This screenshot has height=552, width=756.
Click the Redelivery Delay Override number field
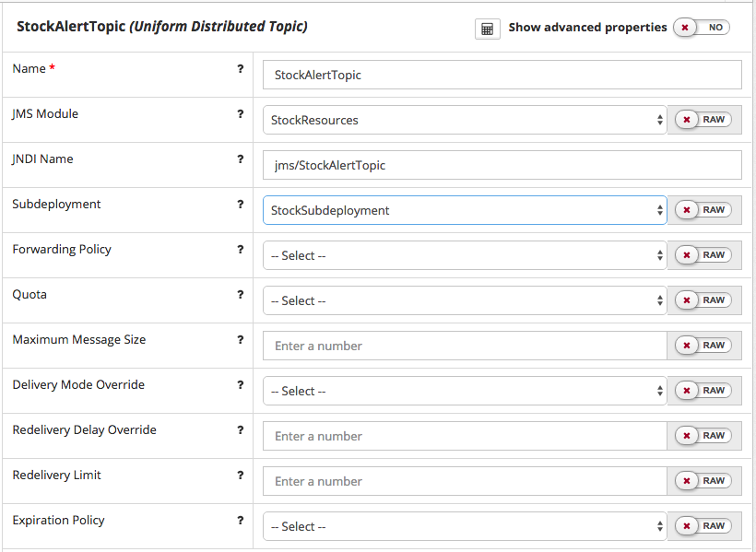point(464,436)
